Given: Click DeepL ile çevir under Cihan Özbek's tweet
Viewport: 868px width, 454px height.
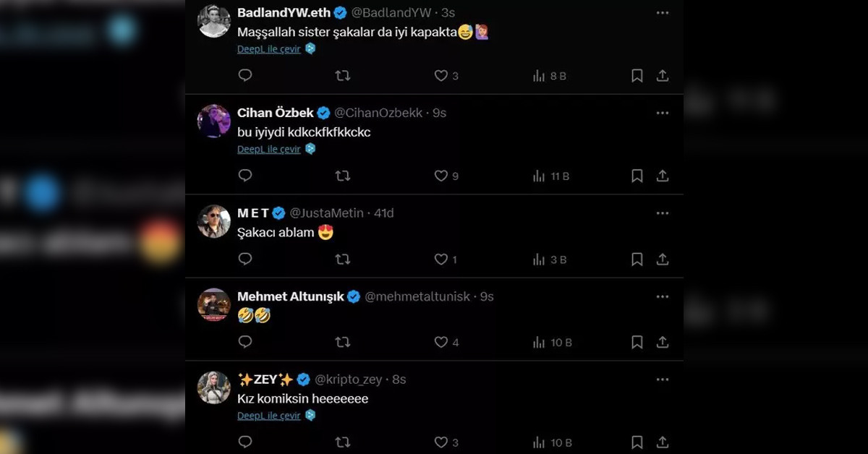Looking at the screenshot, I should pyautogui.click(x=269, y=149).
